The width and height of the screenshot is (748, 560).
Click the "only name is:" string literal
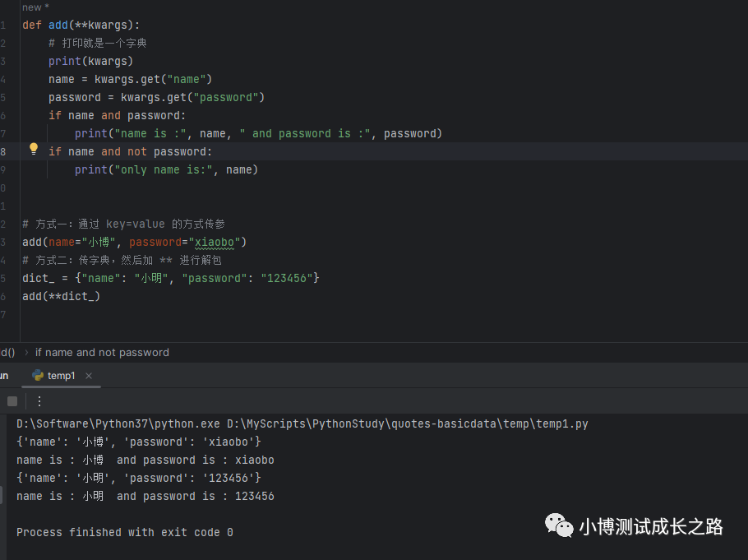(x=167, y=169)
